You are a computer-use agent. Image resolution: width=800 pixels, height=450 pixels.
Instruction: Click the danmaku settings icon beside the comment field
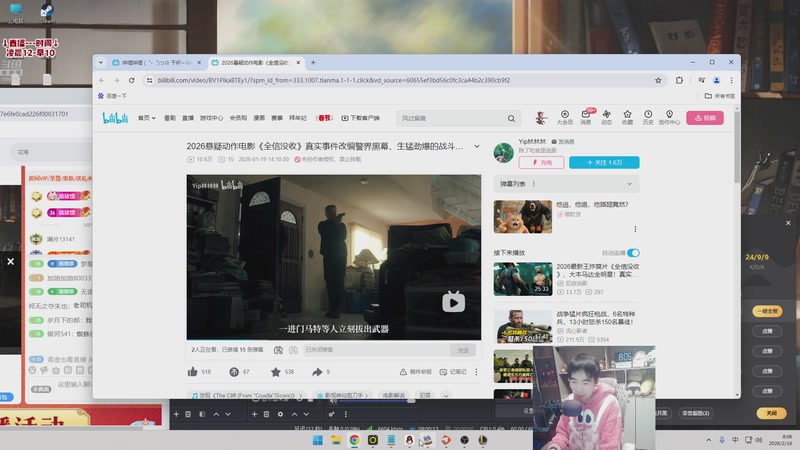(293, 350)
